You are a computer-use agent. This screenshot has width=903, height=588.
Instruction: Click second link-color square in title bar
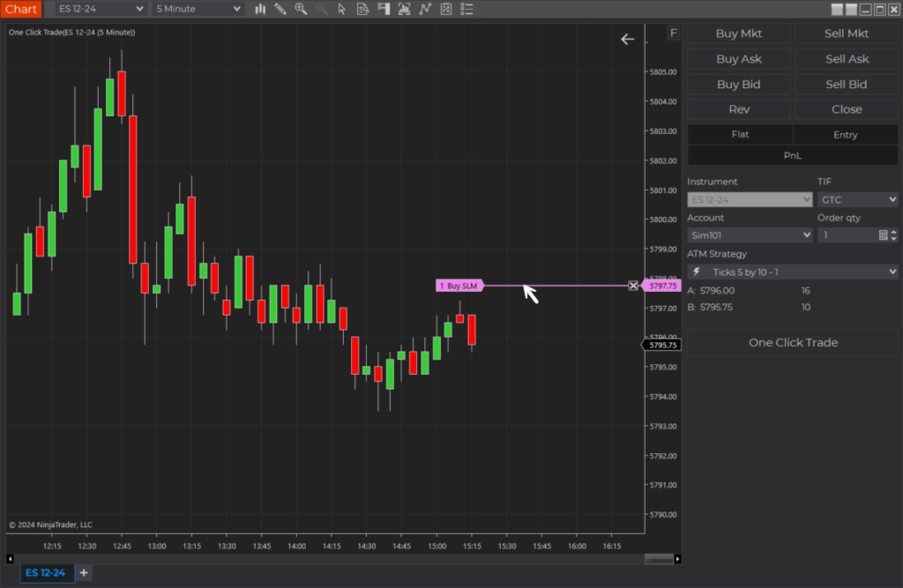point(851,9)
